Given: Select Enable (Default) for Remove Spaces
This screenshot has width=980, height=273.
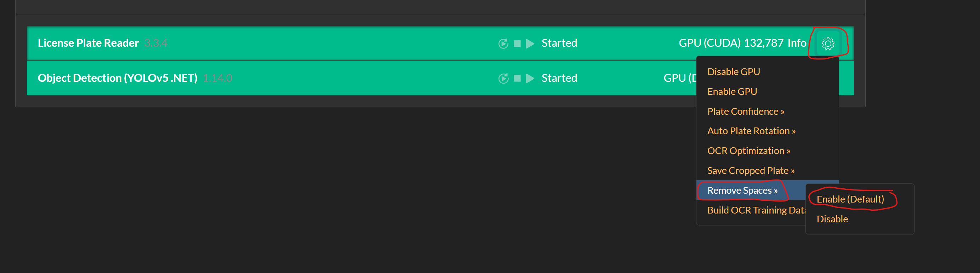Looking at the screenshot, I should coord(850,199).
